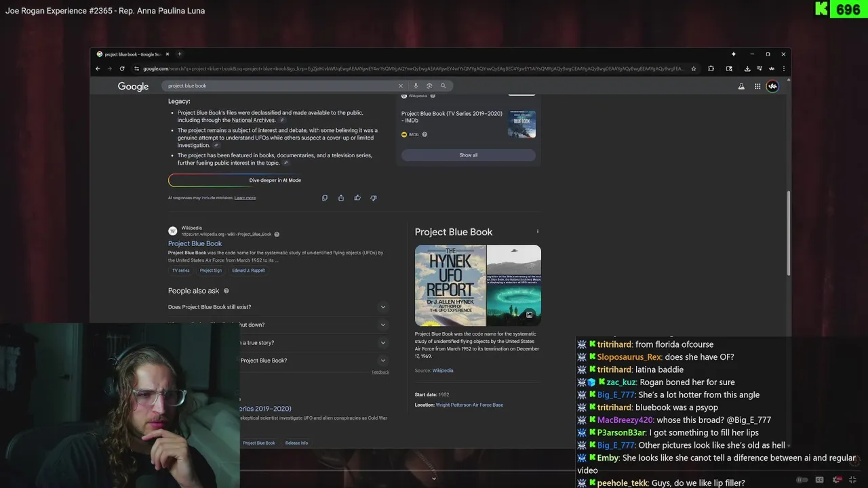Viewport: 868px width, 488px height.
Task: Open the more-images icon on UFO picture
Action: 530,314
